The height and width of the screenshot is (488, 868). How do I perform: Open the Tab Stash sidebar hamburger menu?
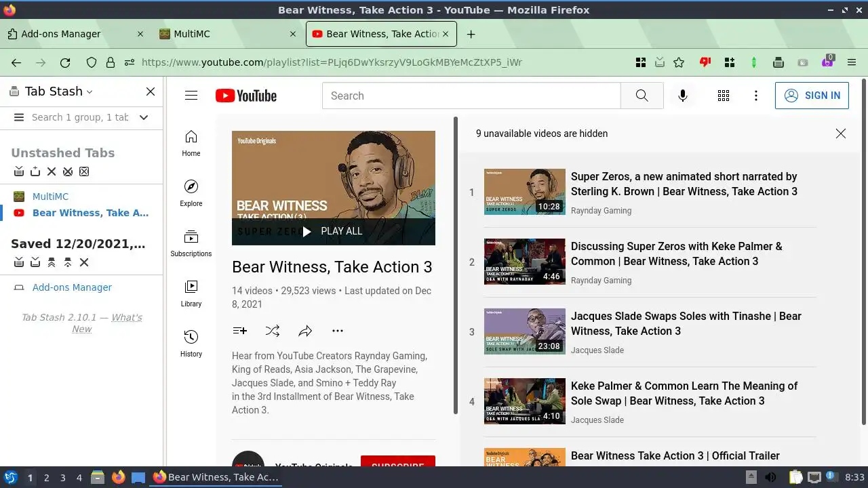[19, 117]
